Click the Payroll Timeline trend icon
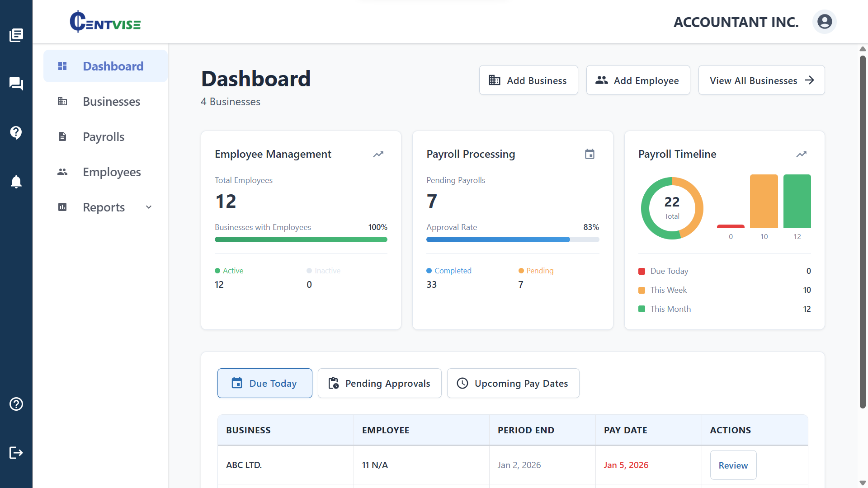Viewport: 868px width, 488px height. (x=801, y=154)
